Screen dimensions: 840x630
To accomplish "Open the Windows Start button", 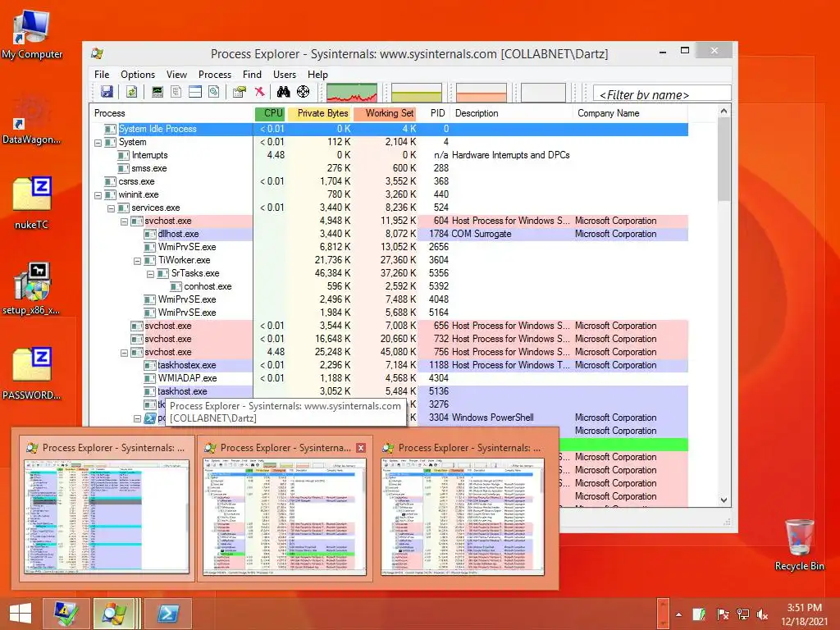I will pyautogui.click(x=21, y=614).
